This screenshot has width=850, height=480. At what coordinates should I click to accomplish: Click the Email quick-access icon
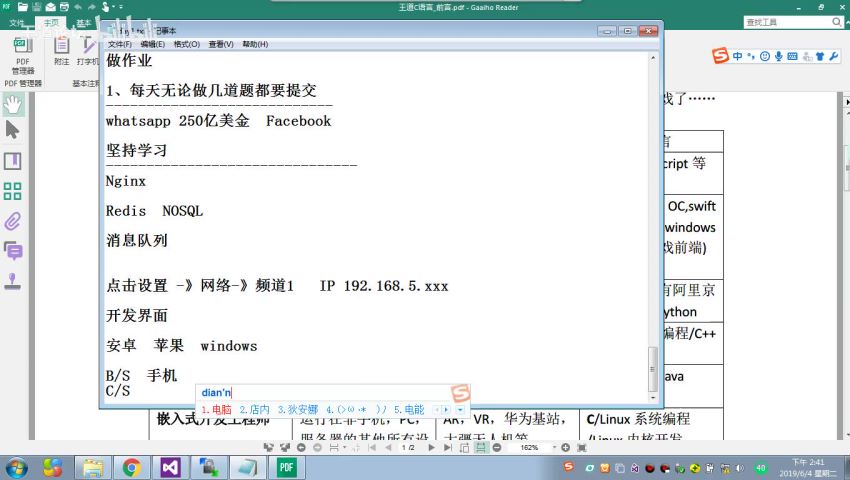pyautogui.click(x=50, y=7)
